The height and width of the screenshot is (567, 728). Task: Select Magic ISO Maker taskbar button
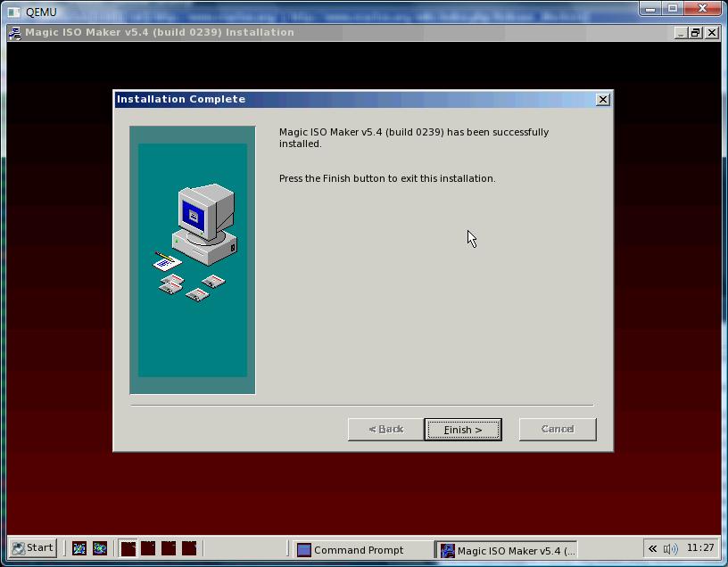click(x=509, y=550)
